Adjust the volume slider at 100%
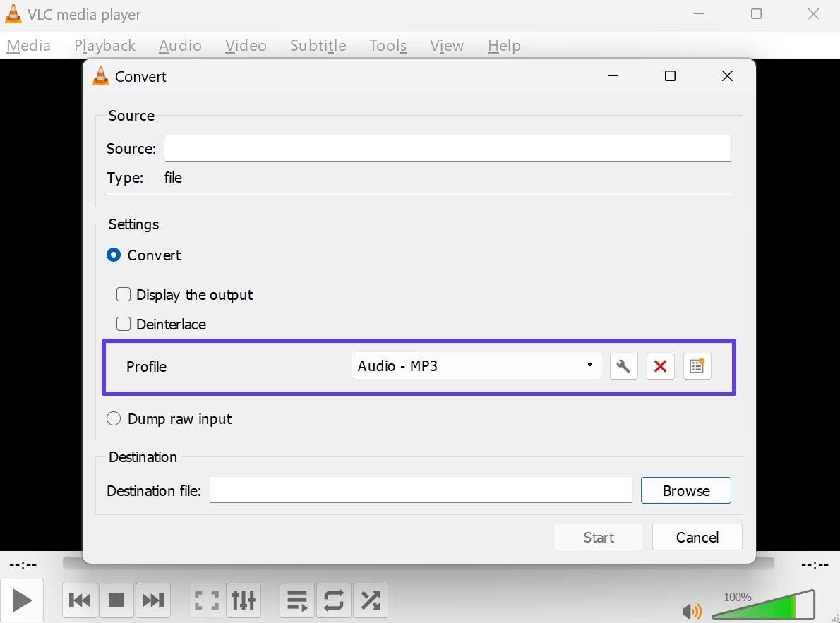The width and height of the screenshot is (840, 623). [x=763, y=605]
